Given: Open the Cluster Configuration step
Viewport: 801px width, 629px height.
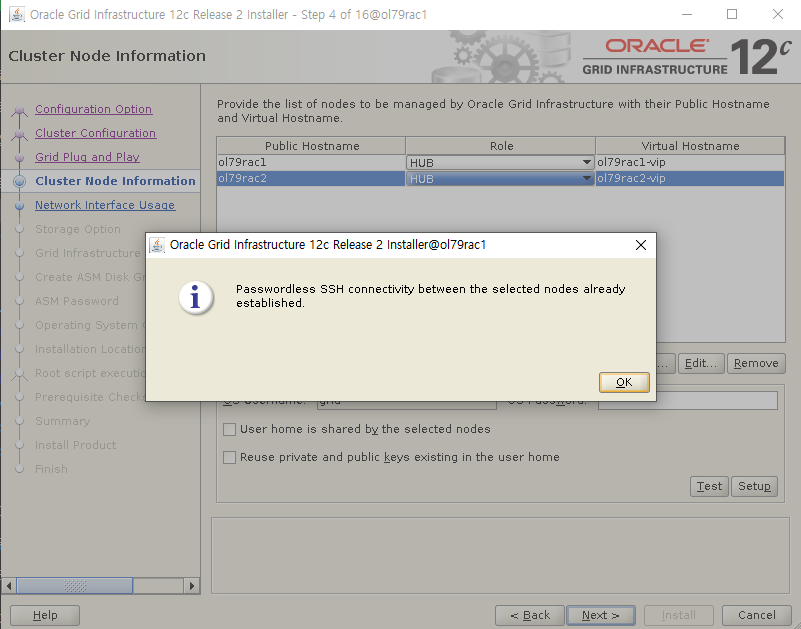Looking at the screenshot, I should click(96, 133).
